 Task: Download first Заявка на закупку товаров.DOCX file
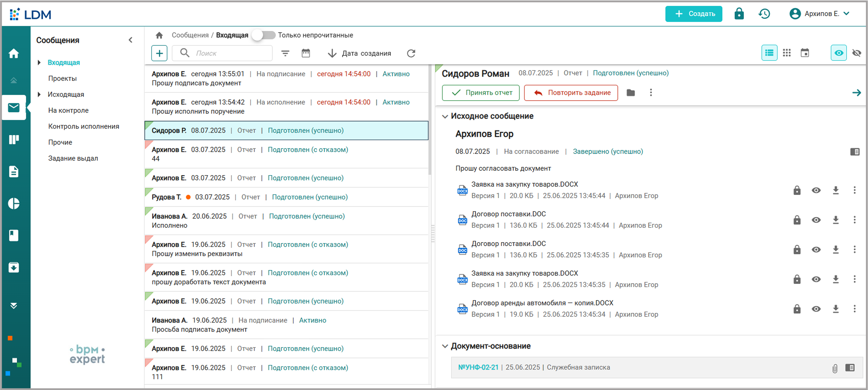(x=835, y=190)
